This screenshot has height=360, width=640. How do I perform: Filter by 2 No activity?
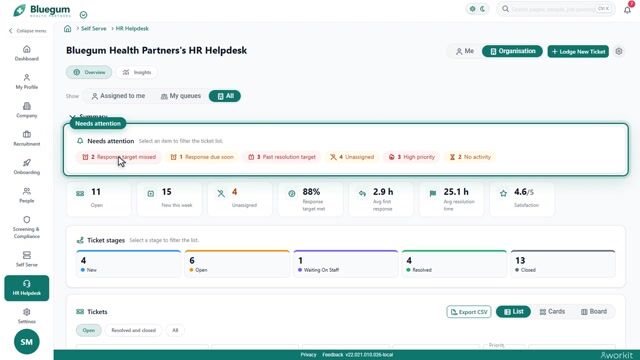(x=470, y=157)
